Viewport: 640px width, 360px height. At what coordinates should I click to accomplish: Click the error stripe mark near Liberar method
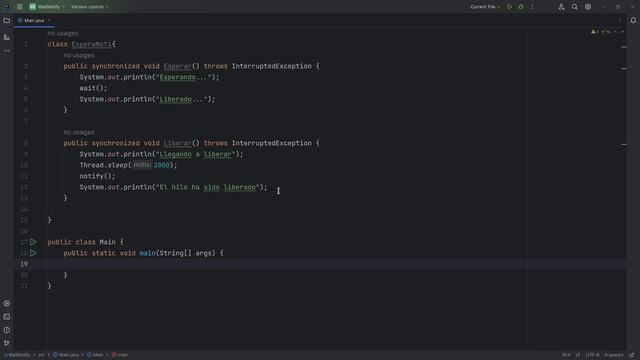coord(624,144)
